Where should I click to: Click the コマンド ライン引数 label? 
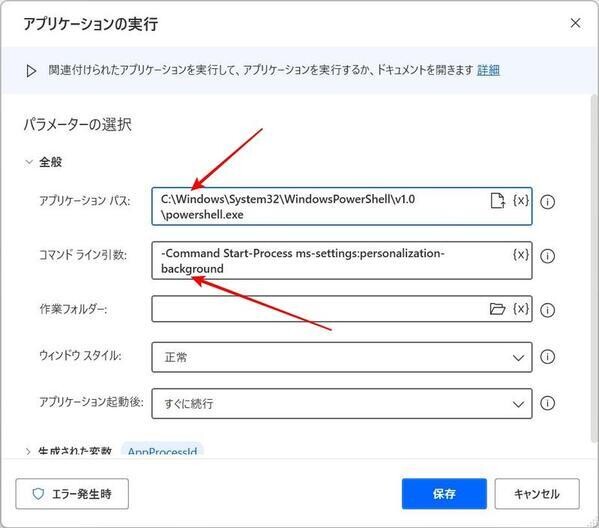pos(83,254)
